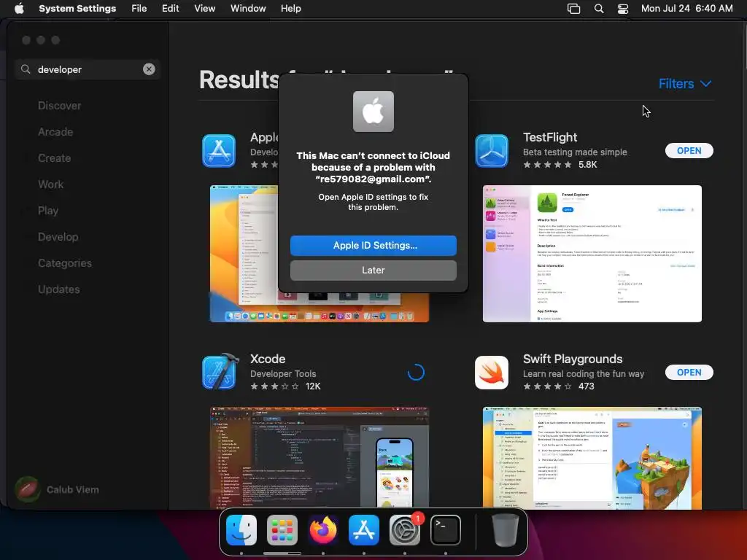
Task: Clear the developer search text
Action: [149, 69]
